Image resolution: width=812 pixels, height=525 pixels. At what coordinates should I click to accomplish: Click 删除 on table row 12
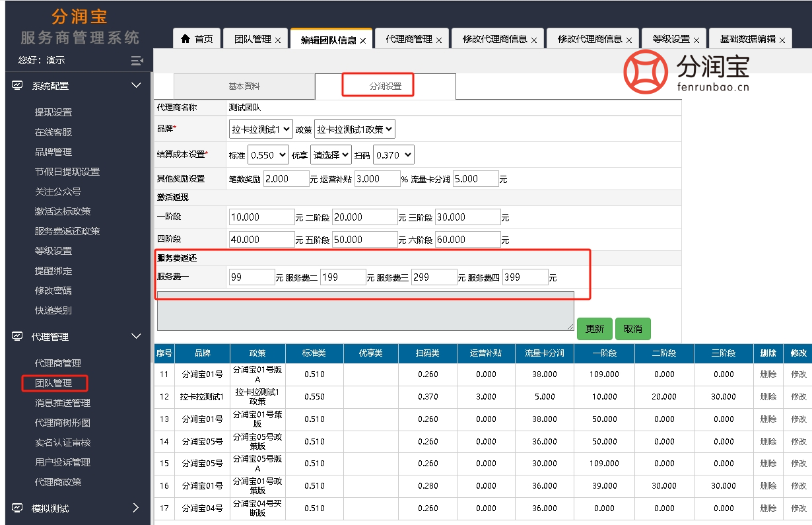pyautogui.click(x=768, y=397)
